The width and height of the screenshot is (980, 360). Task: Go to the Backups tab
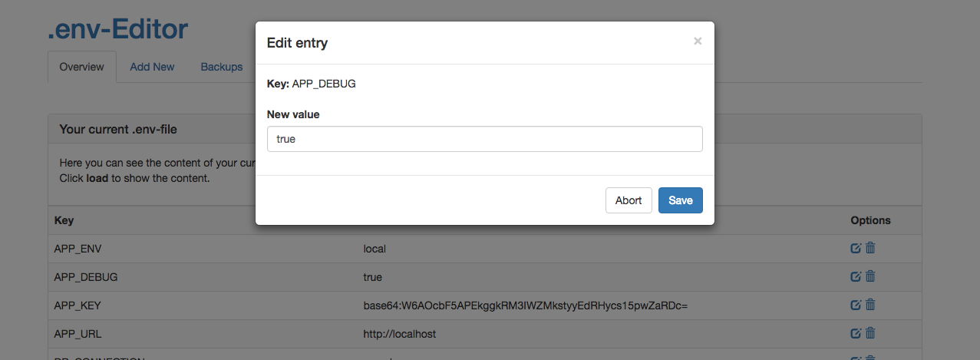[x=221, y=67]
